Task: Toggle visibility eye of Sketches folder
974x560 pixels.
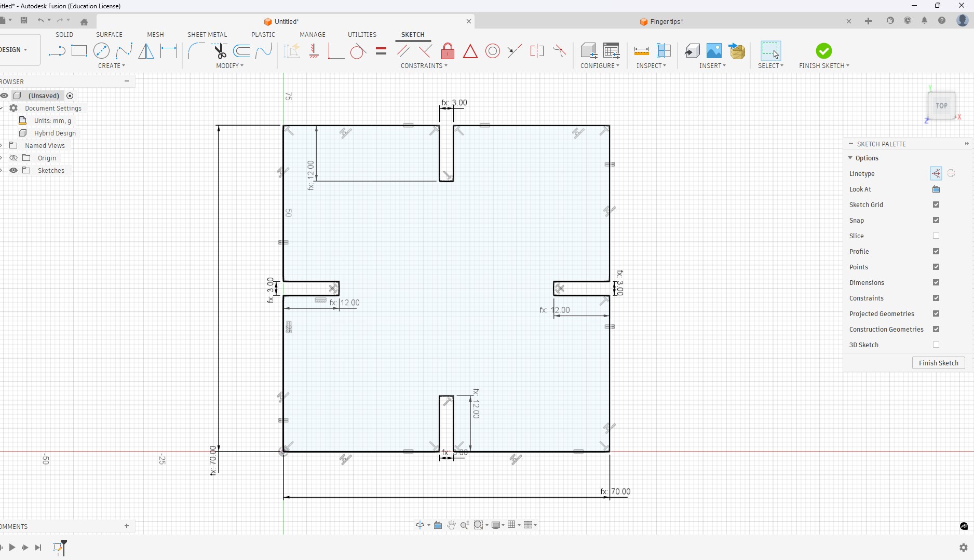Action: click(x=13, y=170)
